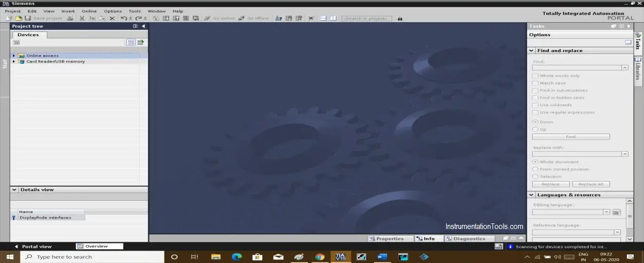Enable Match case checkbox
The image size is (644, 263).
pyautogui.click(x=536, y=83)
